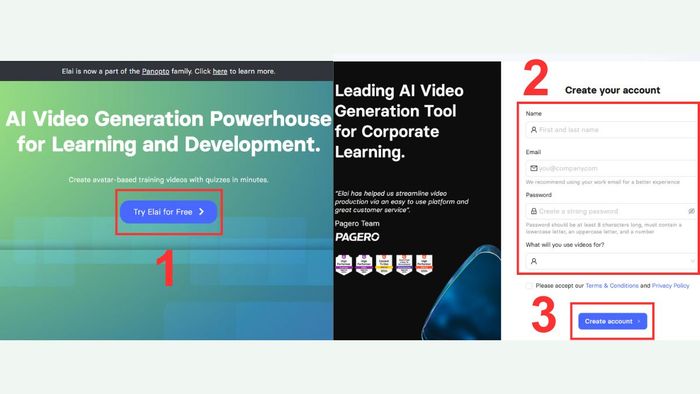The width and height of the screenshot is (700, 394).
Task: Click the second purple award badge
Action: point(364,265)
